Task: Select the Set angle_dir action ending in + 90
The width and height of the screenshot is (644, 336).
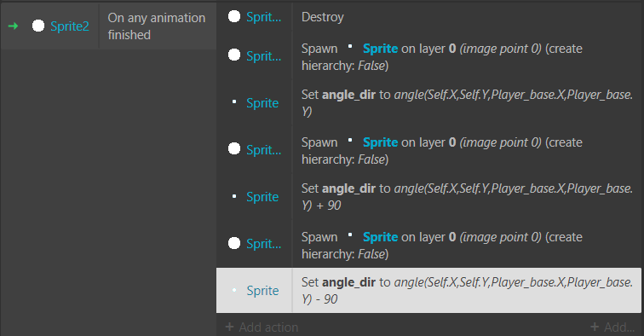Action: [x=467, y=197]
